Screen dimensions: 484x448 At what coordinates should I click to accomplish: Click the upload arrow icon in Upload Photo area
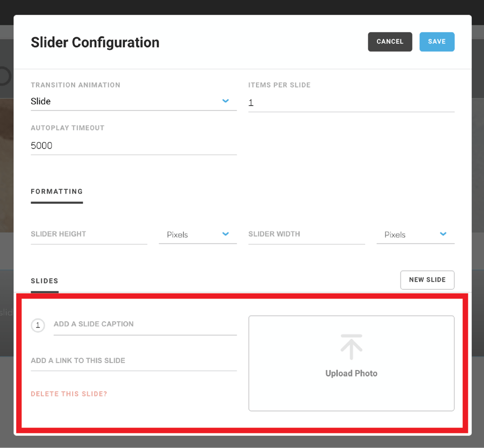(x=351, y=346)
